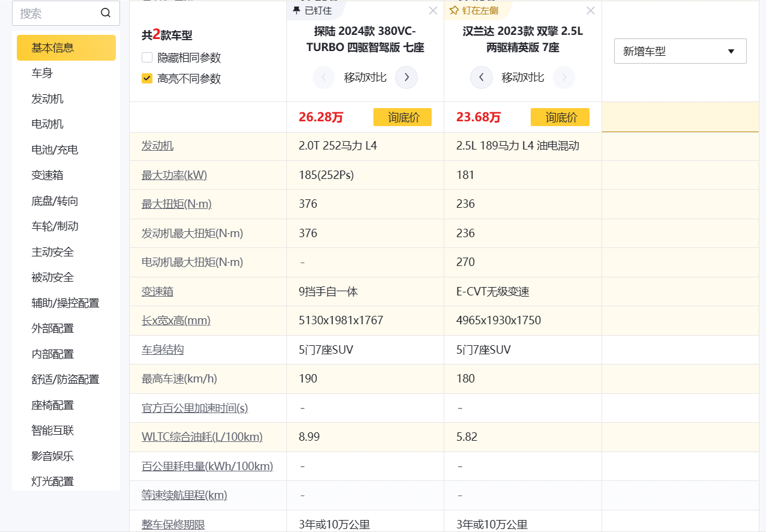Click the E-CVT无级变速 gearbox value
The image size is (766, 532).
point(493,292)
